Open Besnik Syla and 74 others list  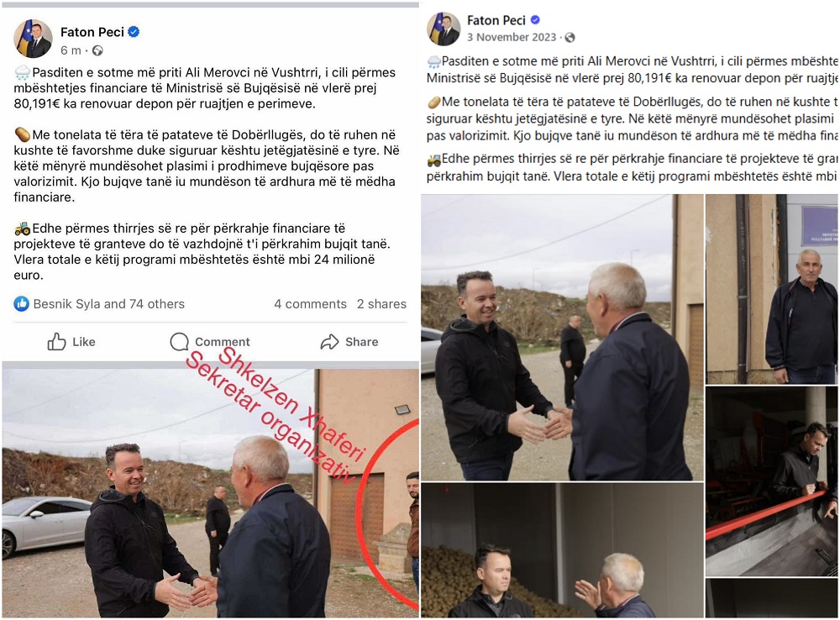coord(108,304)
